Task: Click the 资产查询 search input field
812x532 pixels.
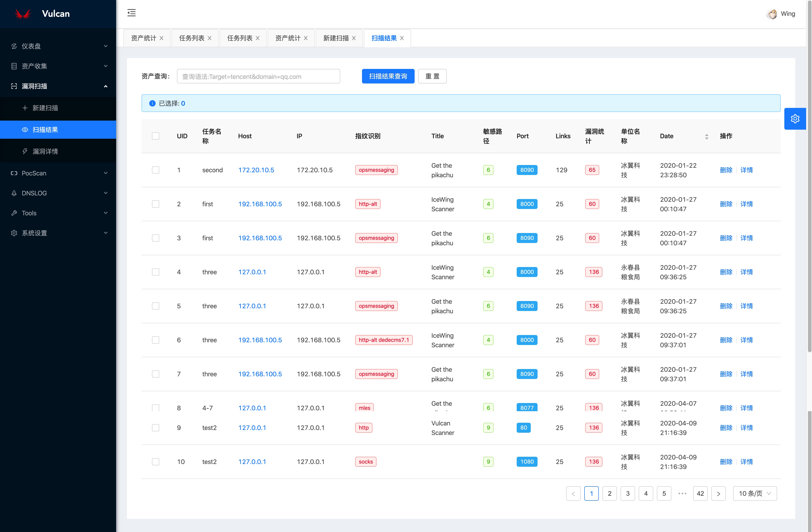Action: (258, 76)
